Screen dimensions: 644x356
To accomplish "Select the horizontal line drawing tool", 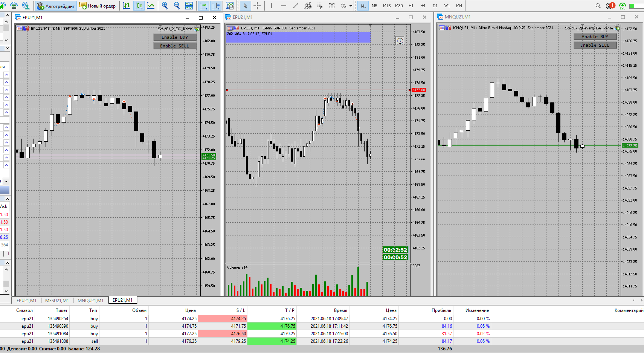I will point(284,6).
